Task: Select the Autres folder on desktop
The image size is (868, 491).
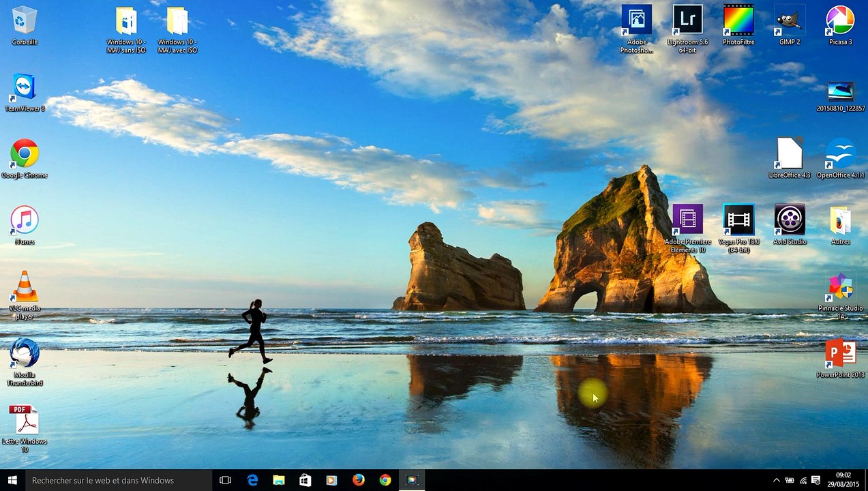Action: click(841, 225)
